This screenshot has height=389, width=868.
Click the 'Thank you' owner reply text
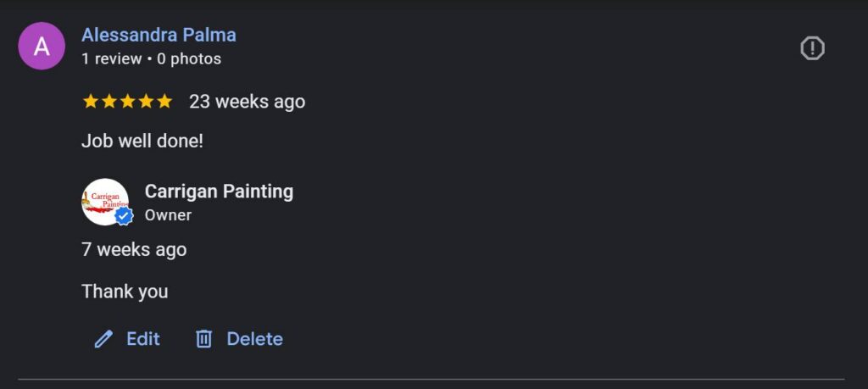click(x=125, y=292)
